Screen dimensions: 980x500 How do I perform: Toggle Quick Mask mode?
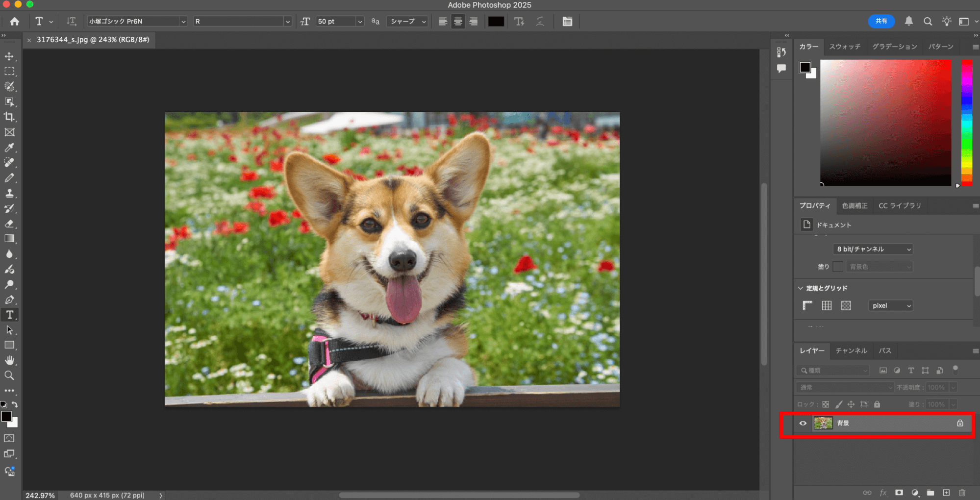coord(9,438)
